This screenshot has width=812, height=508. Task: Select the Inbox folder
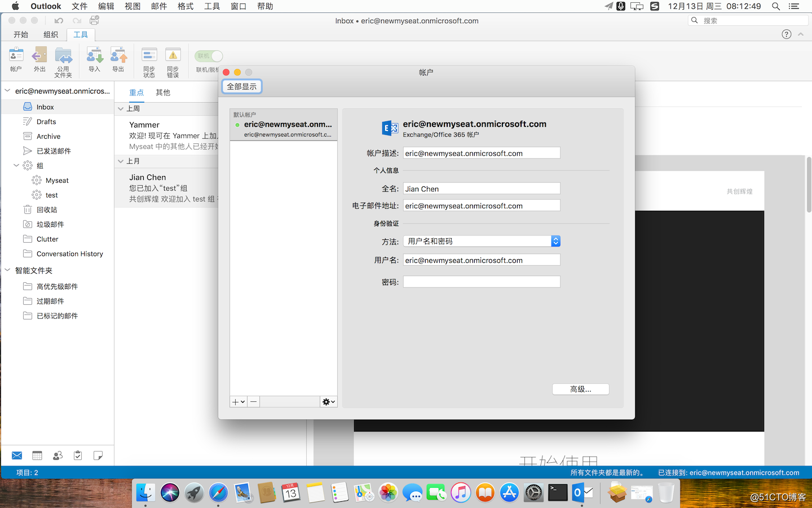pos(57,107)
